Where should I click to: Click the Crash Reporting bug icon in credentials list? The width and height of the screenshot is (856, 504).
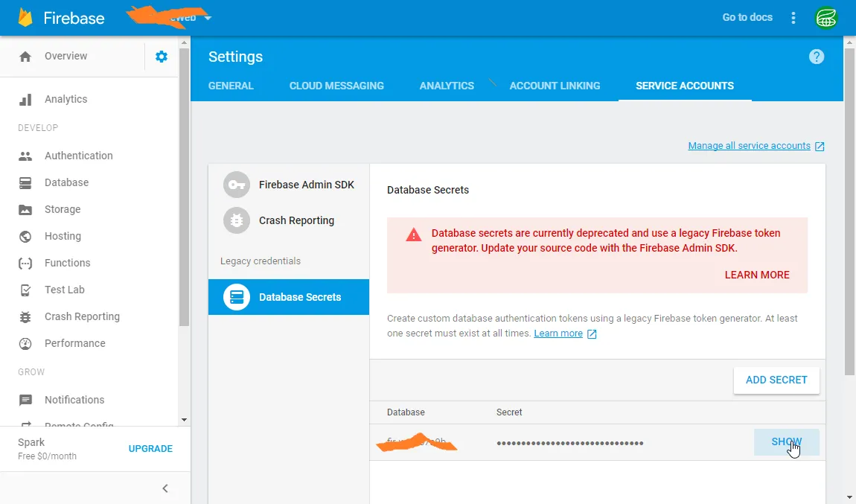coord(237,220)
